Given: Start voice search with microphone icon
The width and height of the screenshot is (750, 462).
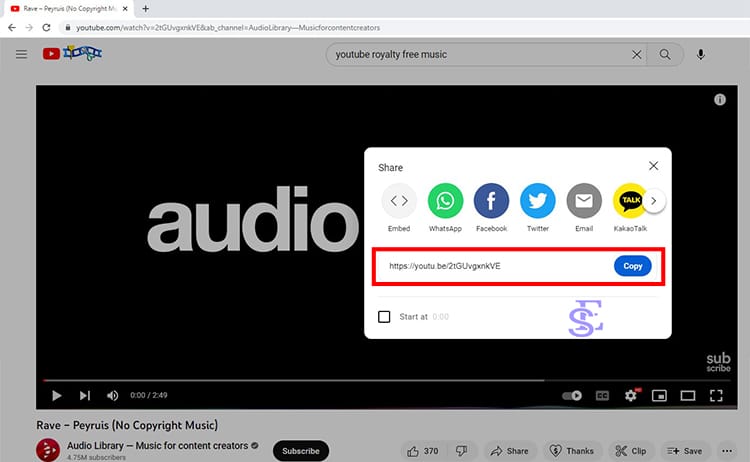Looking at the screenshot, I should pos(701,55).
